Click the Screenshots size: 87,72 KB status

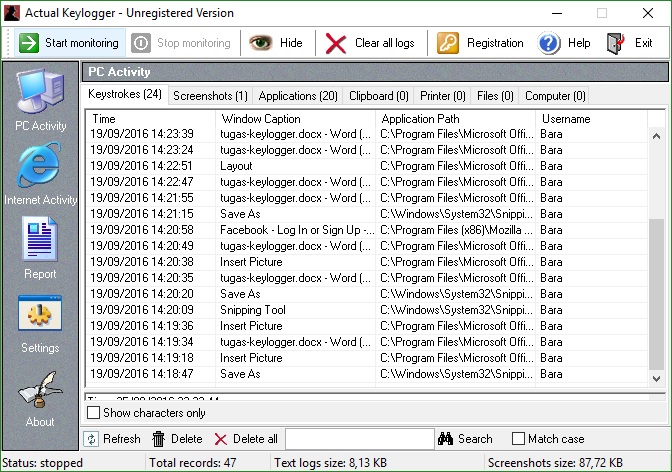[x=555, y=463]
